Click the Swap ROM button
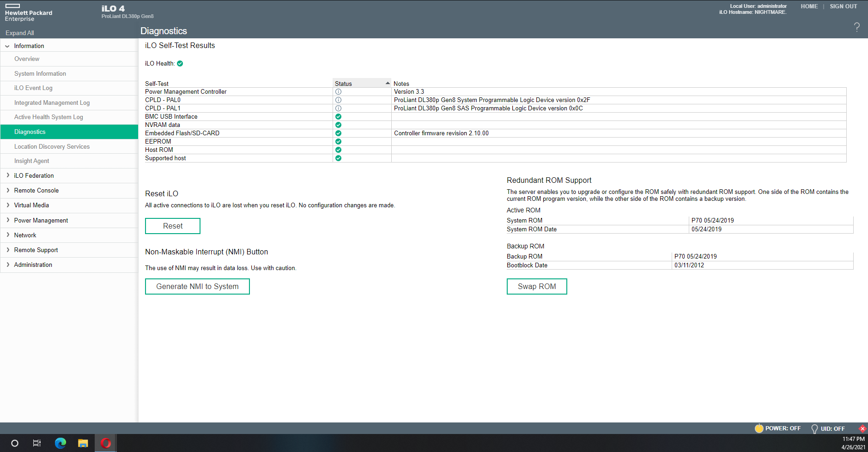This screenshot has height=452, width=868. [x=537, y=286]
